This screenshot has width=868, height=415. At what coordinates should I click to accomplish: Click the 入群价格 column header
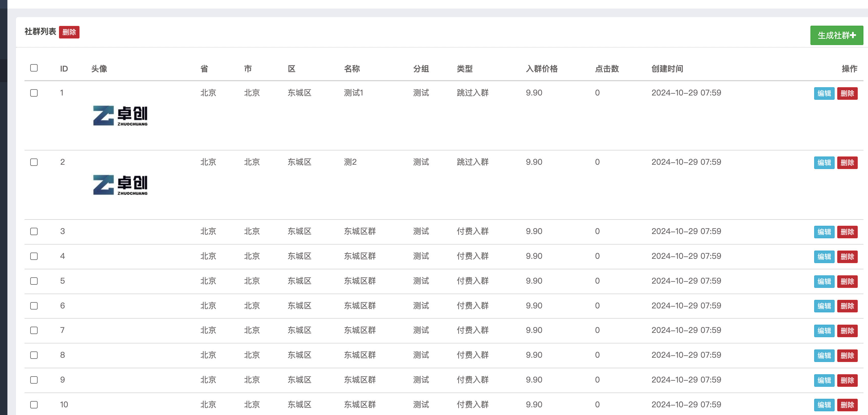pyautogui.click(x=541, y=69)
